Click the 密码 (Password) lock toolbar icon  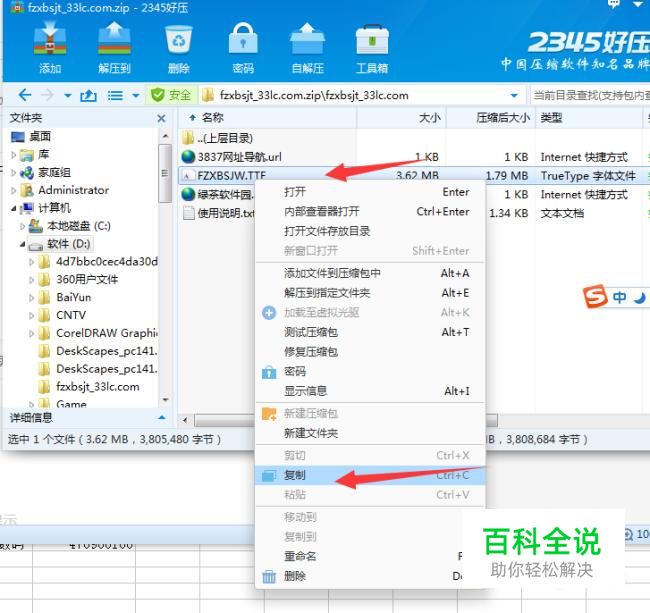pos(243,39)
